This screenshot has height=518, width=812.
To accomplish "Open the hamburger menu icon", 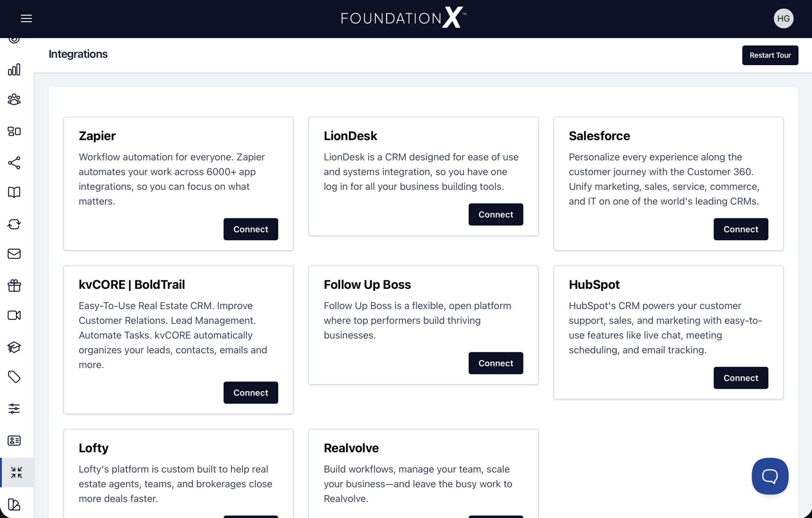I will click(x=26, y=18).
